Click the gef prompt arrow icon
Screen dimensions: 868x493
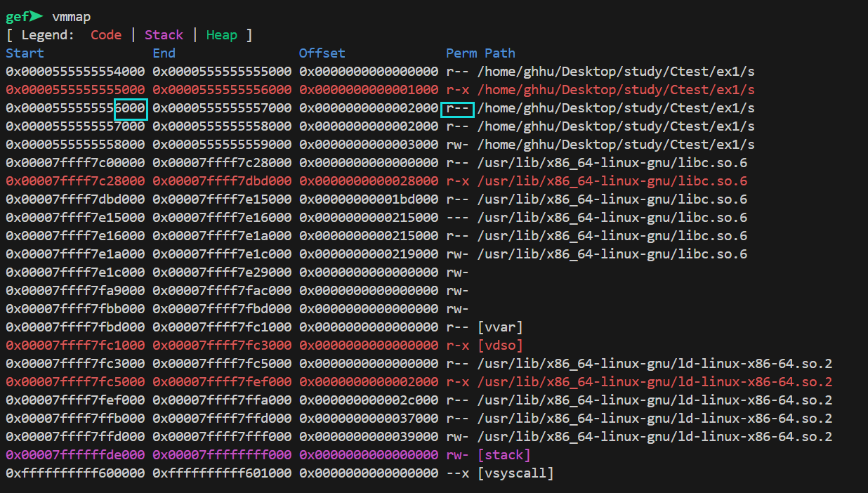click(x=37, y=15)
